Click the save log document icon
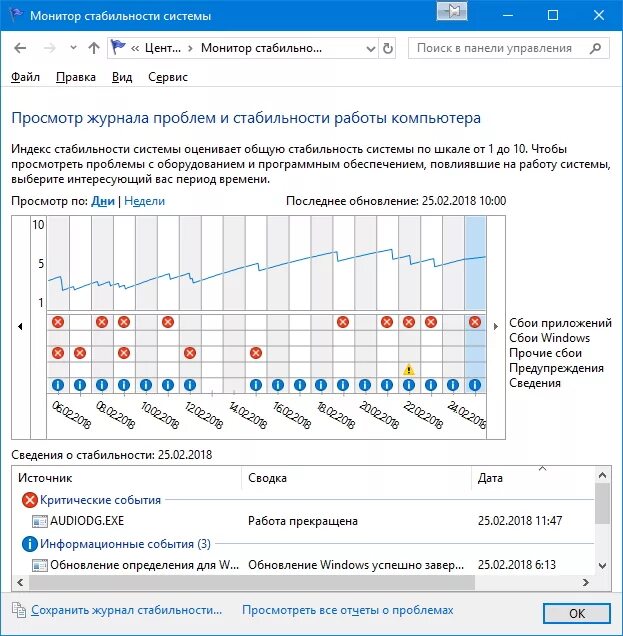Screen dimensions: 623x636 point(19,610)
